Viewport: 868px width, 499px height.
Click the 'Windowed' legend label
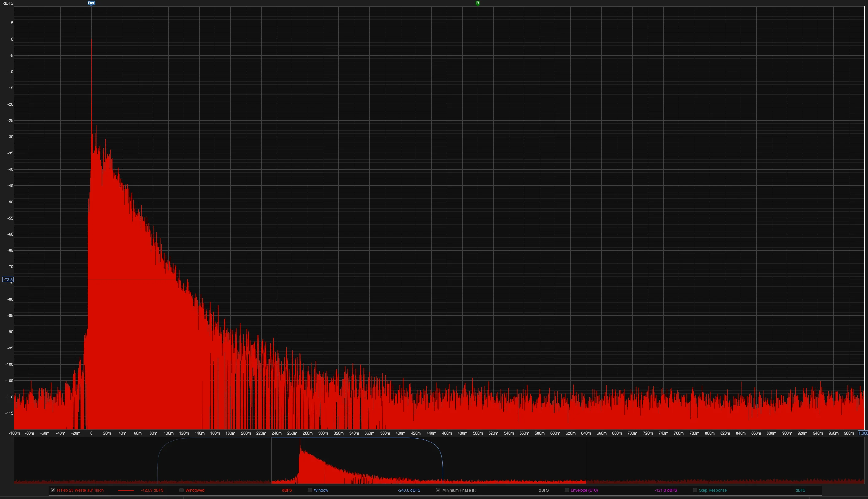click(195, 490)
